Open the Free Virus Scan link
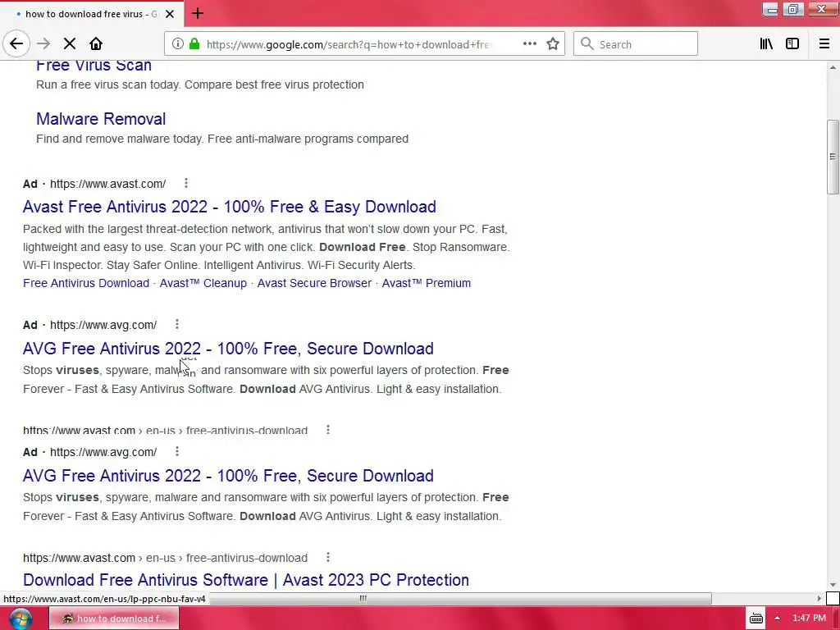This screenshot has width=840, height=630. tap(94, 66)
